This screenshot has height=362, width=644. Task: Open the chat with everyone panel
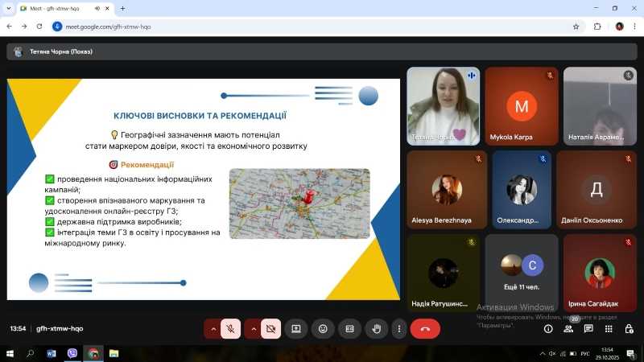tap(588, 328)
